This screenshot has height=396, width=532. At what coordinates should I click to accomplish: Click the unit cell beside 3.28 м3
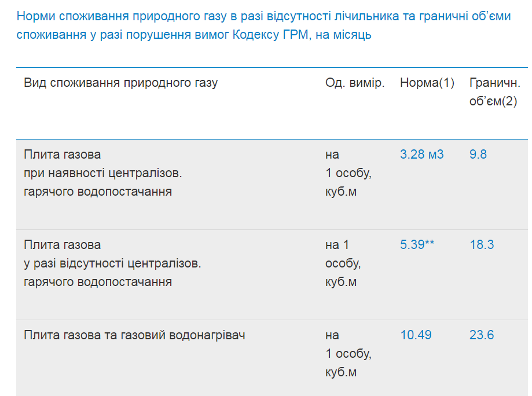tap(348, 173)
